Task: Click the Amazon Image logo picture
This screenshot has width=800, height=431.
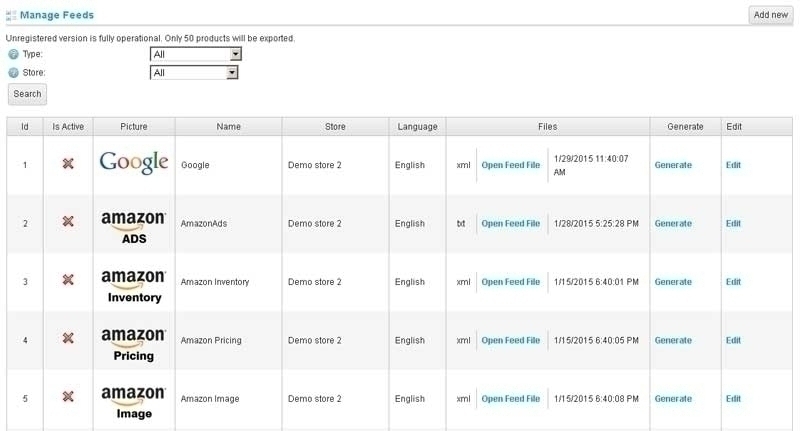Action: tap(134, 403)
